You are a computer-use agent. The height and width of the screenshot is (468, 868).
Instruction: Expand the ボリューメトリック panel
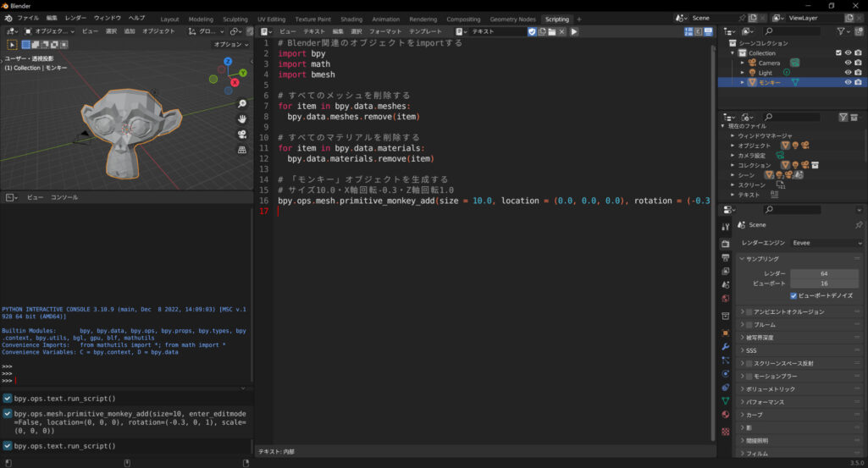pyautogui.click(x=770, y=389)
